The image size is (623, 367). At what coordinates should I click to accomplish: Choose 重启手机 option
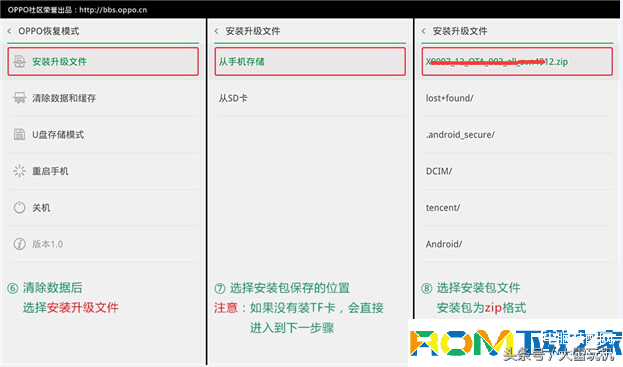103,171
